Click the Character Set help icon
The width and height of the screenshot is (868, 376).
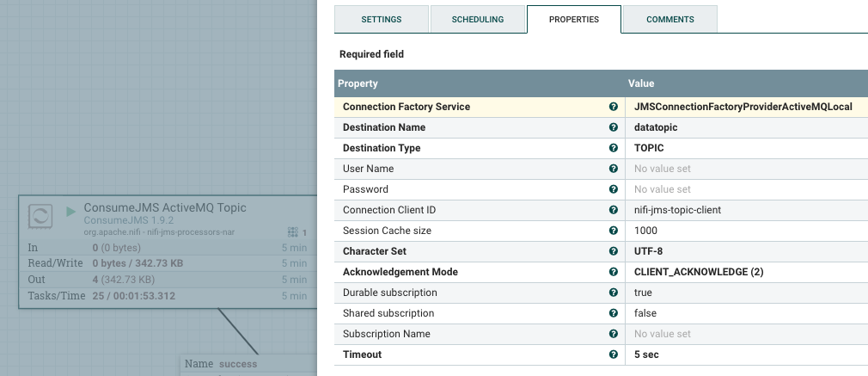click(x=614, y=251)
